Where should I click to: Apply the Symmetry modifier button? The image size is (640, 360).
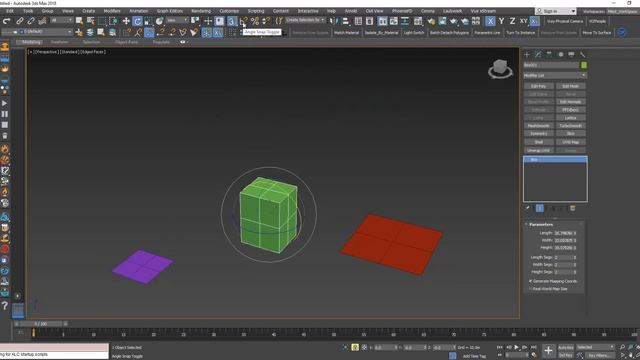[538, 133]
